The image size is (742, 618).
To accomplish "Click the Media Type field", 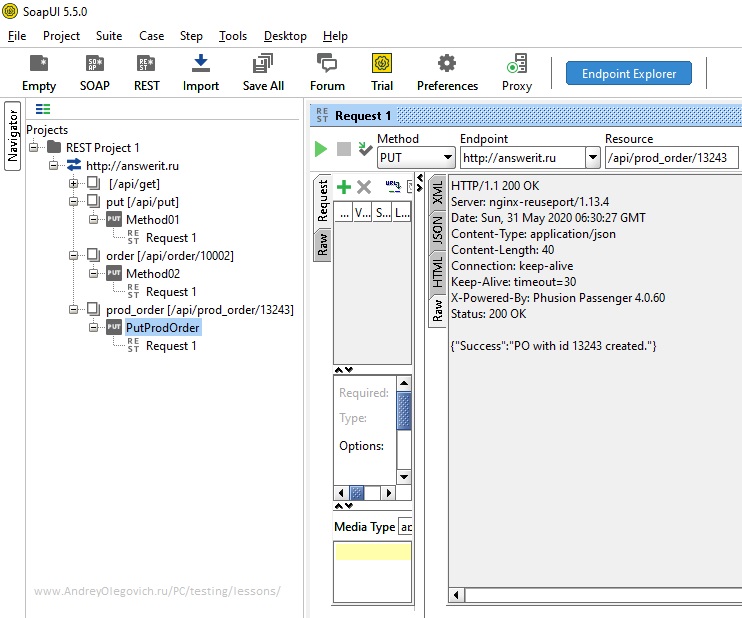I will [406, 527].
